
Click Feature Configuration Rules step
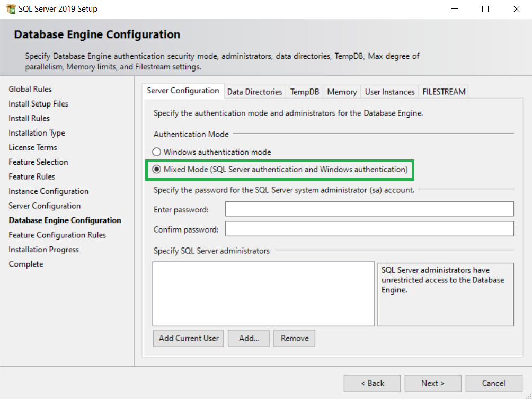(x=57, y=235)
